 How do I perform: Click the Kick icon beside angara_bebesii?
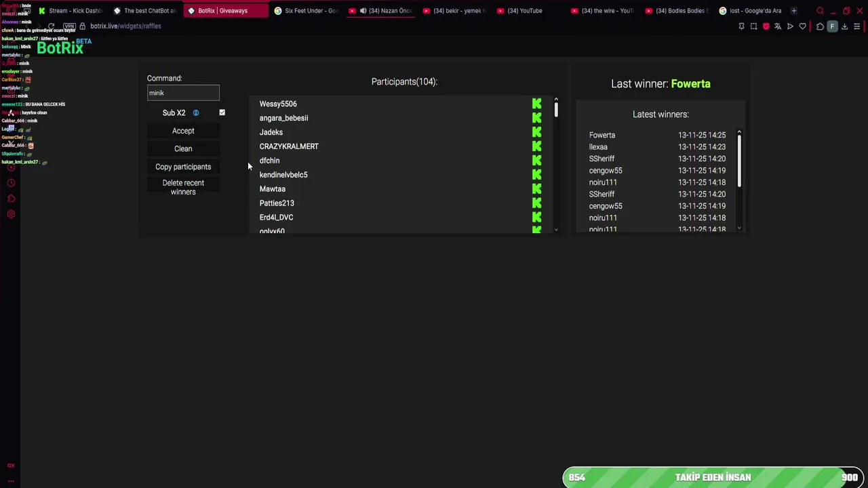point(537,118)
